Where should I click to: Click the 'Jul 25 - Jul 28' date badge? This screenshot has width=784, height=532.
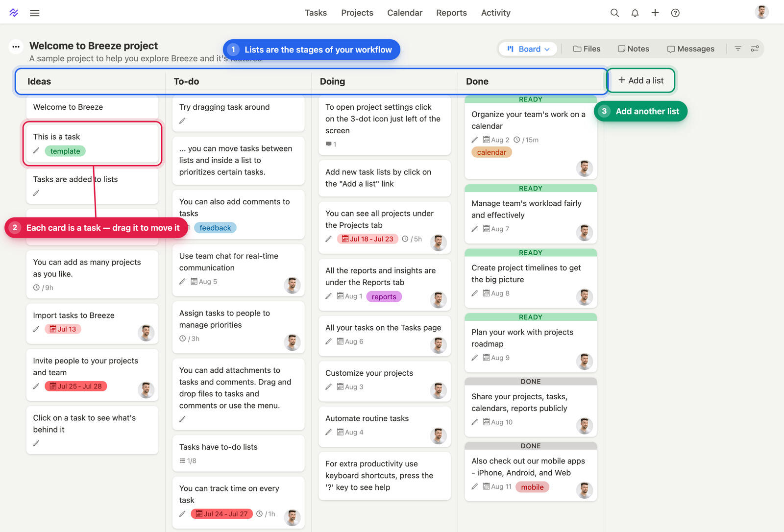[x=75, y=386]
